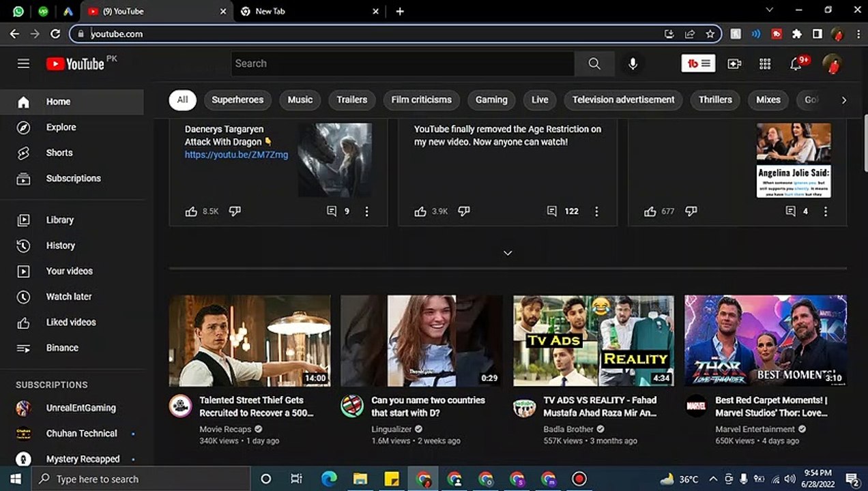Open the YouTube hamburger guide menu
The image size is (868, 491).
click(x=23, y=63)
